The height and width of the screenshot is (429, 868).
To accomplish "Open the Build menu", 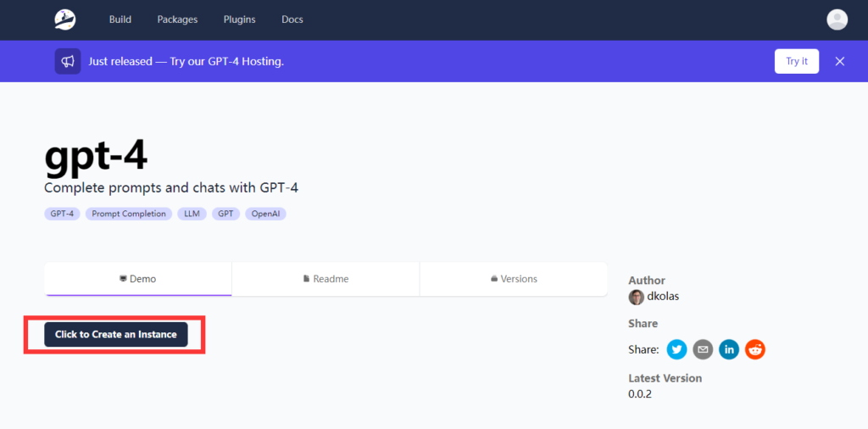I will (120, 19).
